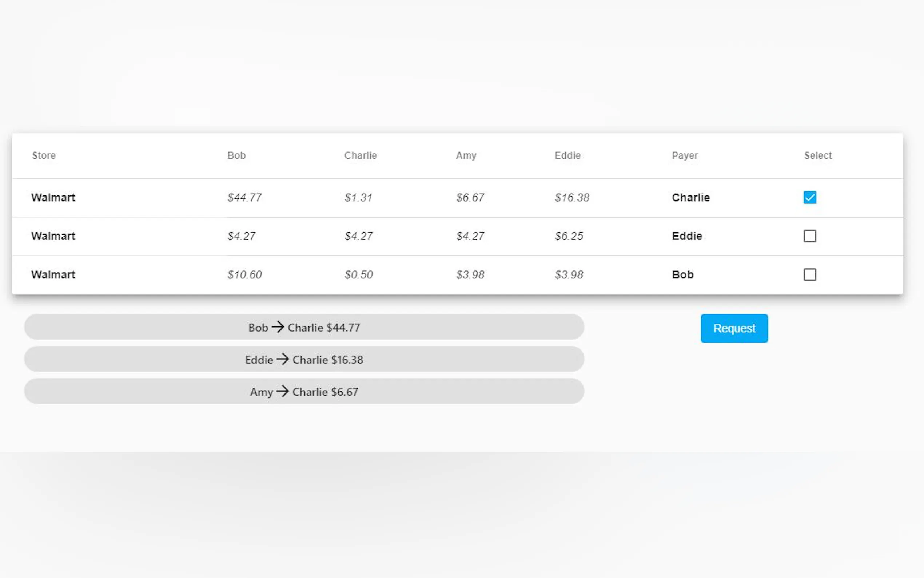Click the Amy column header
The width and height of the screenshot is (924, 578).
[x=466, y=155]
